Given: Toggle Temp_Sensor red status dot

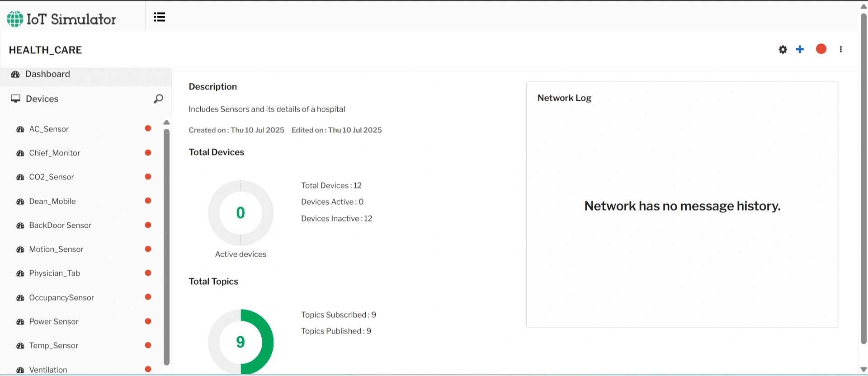Looking at the screenshot, I should pos(148,345).
